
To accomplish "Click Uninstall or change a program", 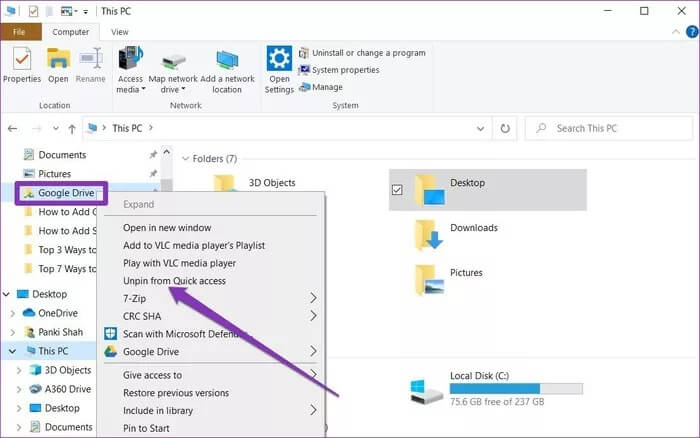I will tap(362, 53).
